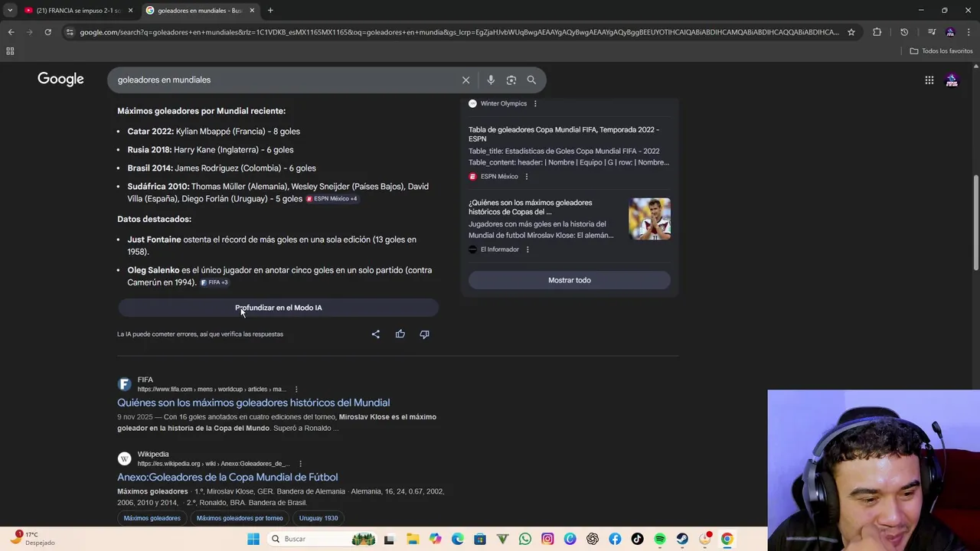Screen dimensions: 980x551
Task: Open options for ESPN México source
Action: [x=526, y=177]
